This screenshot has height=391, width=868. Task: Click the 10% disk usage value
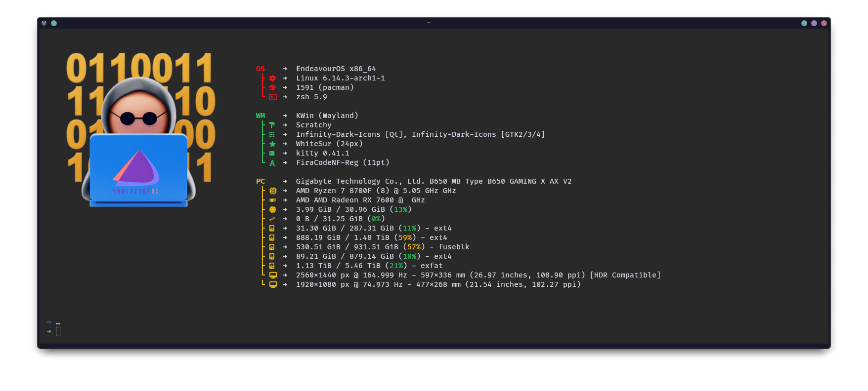(x=410, y=256)
